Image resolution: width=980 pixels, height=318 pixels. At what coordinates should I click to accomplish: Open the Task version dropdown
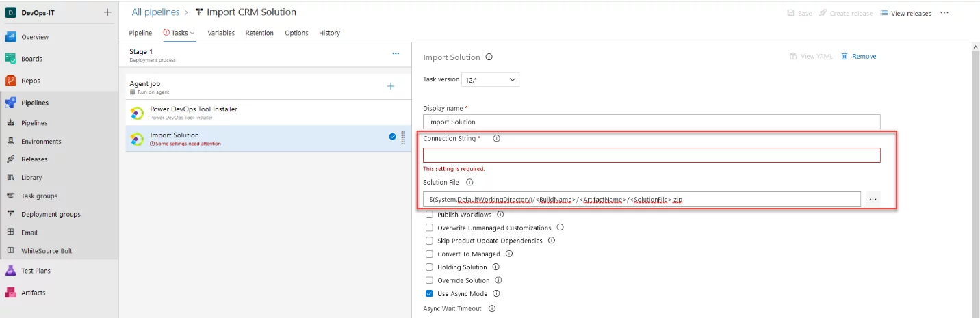pyautogui.click(x=490, y=80)
